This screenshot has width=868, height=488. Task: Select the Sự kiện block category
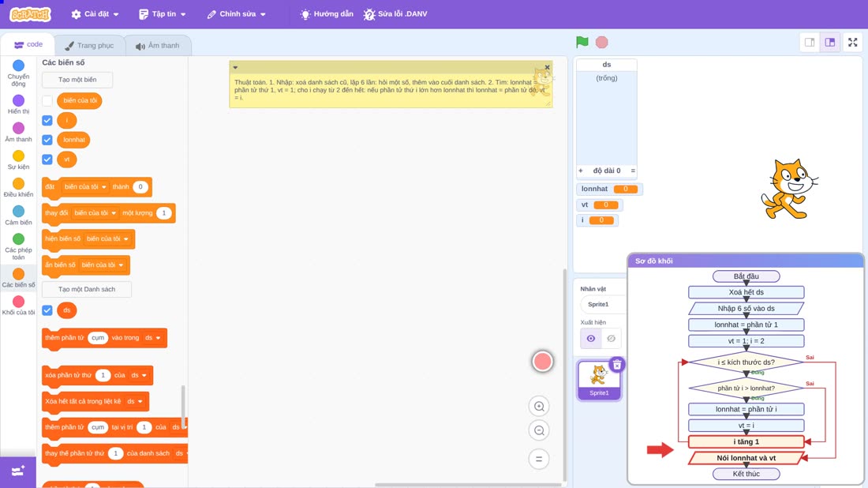coord(18,160)
